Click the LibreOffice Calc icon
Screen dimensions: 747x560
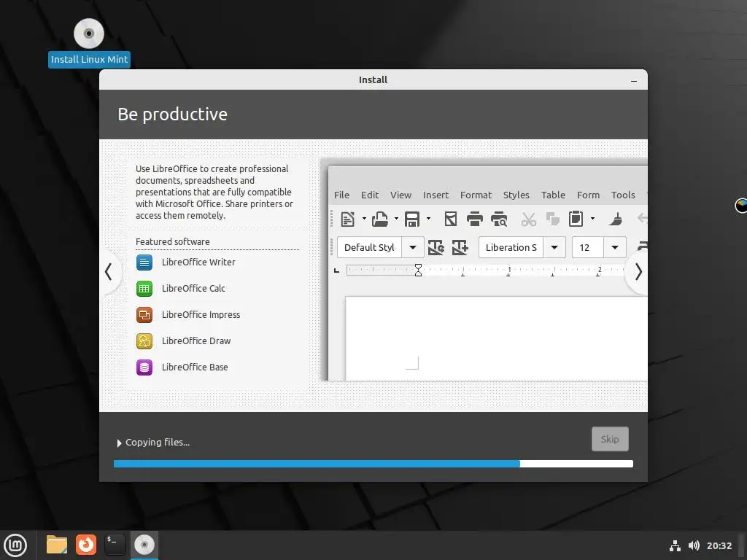pos(144,289)
